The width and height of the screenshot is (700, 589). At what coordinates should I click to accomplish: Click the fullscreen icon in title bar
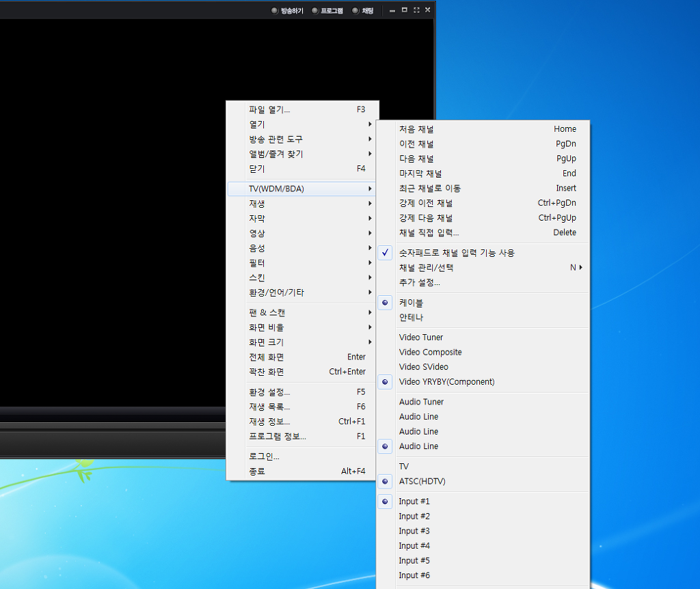coord(416,10)
